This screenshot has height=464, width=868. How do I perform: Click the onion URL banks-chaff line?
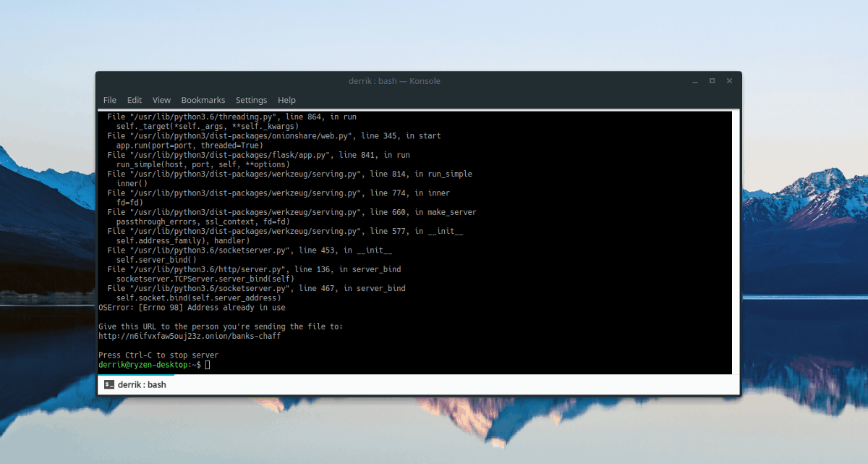[x=190, y=336]
